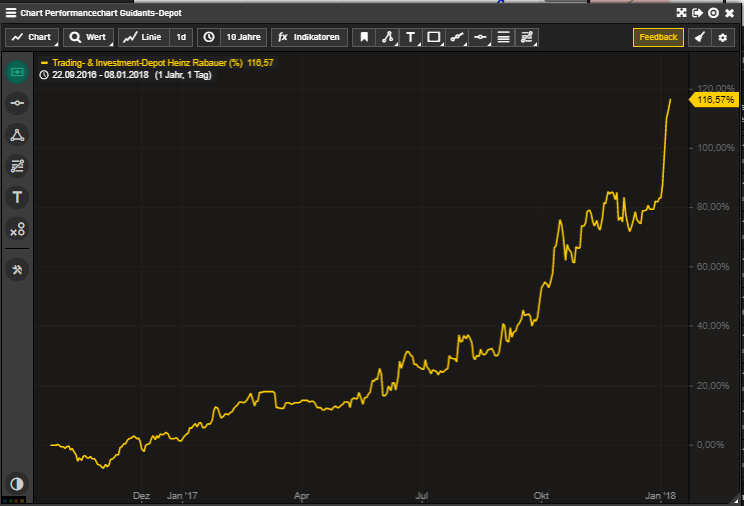Viewport: 744px width, 506px height.
Task: Change the 1d interval setting
Action: pos(181,37)
